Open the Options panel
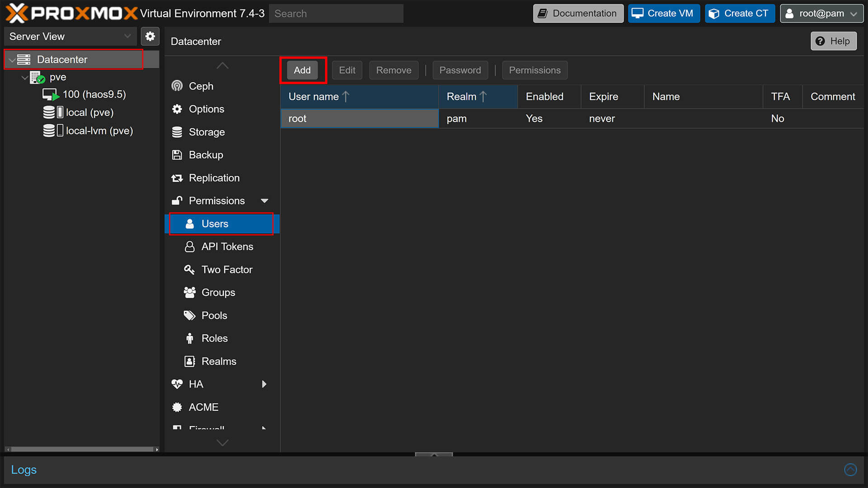This screenshot has width=868, height=488. (206, 109)
